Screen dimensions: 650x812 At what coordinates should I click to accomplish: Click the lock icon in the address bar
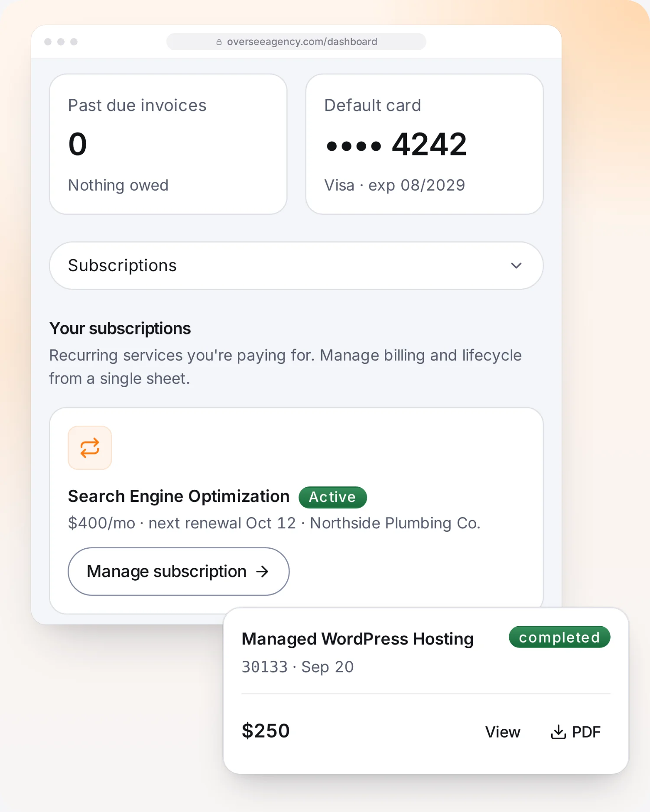point(219,42)
